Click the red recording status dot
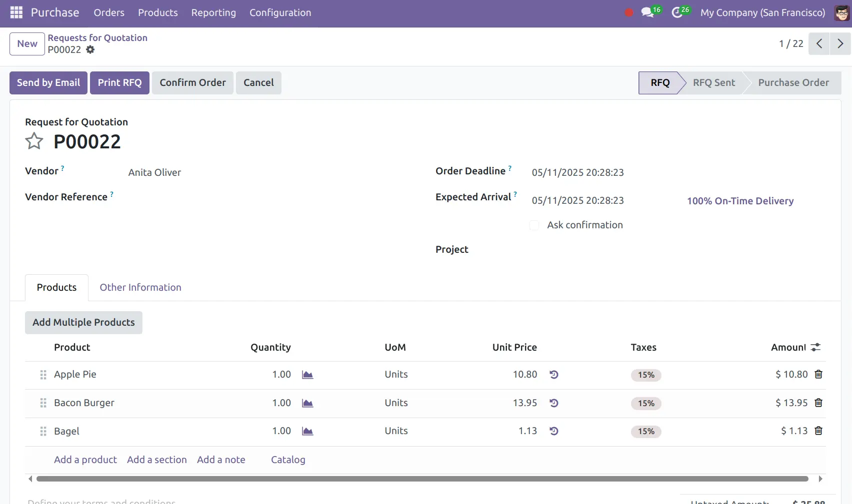This screenshot has height=504, width=852. coord(629,12)
